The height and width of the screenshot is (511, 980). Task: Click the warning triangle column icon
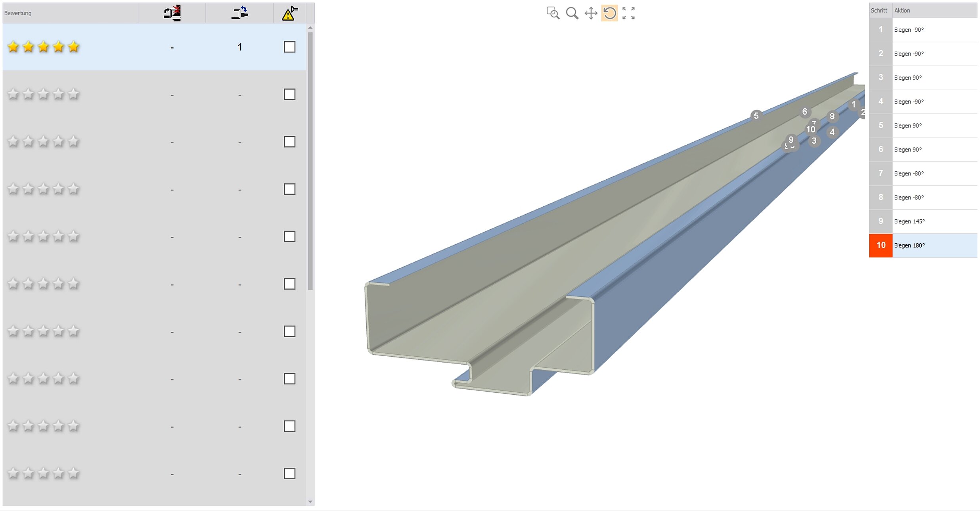pyautogui.click(x=290, y=13)
